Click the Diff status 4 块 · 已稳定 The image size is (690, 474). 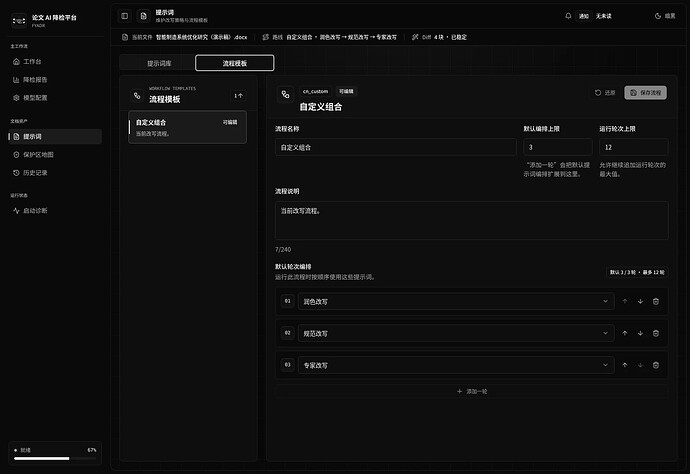[x=450, y=37]
